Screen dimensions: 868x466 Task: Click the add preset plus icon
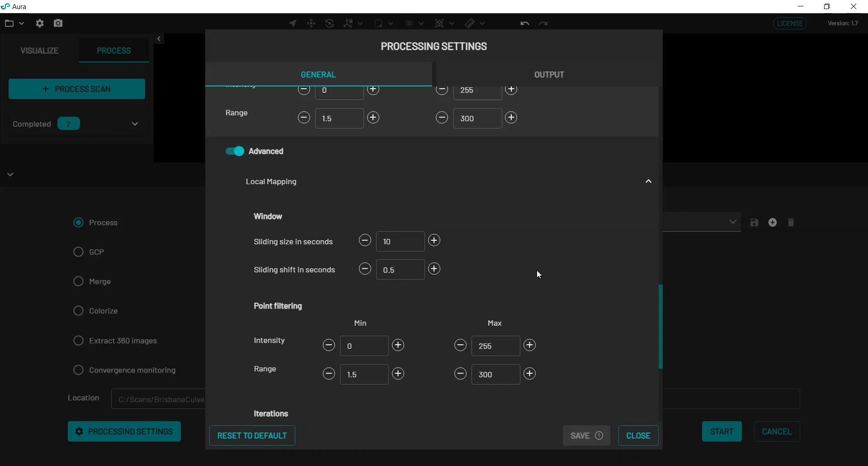(x=773, y=223)
